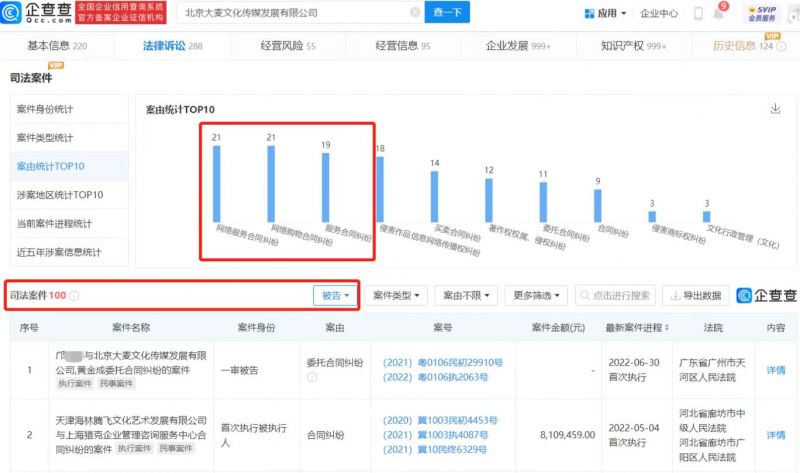
Task: Switch to 基本信息 tab
Action: tap(57, 46)
